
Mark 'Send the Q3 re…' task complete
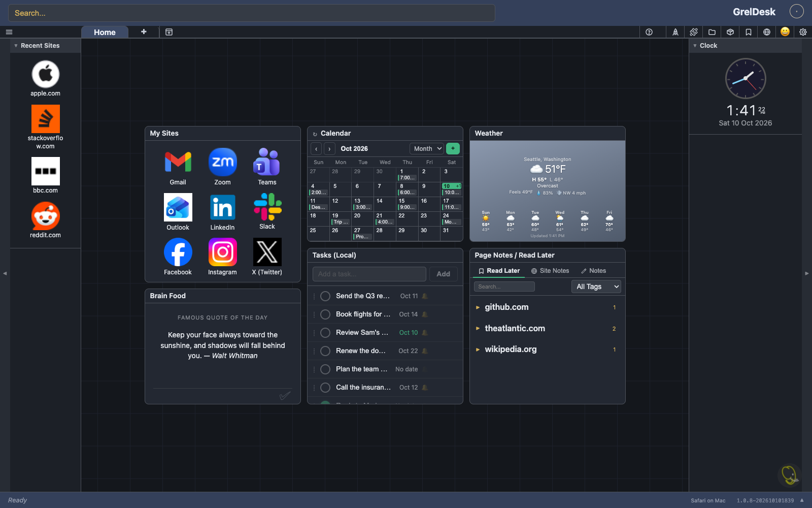coord(325,296)
